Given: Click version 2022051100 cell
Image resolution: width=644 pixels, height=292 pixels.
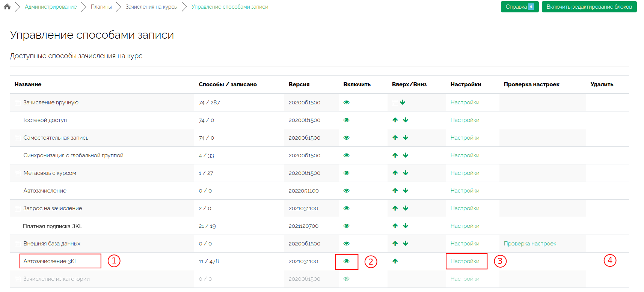Looking at the screenshot, I should point(303,191).
